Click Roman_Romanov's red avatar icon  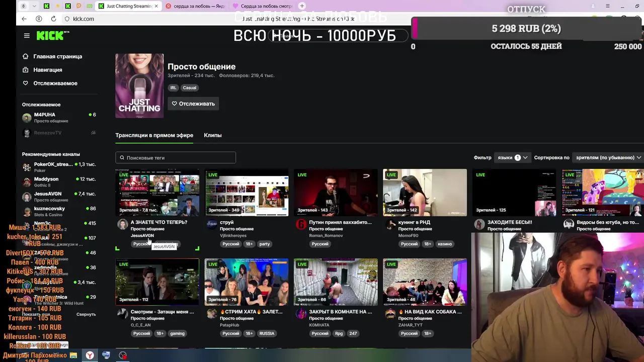[x=301, y=224]
